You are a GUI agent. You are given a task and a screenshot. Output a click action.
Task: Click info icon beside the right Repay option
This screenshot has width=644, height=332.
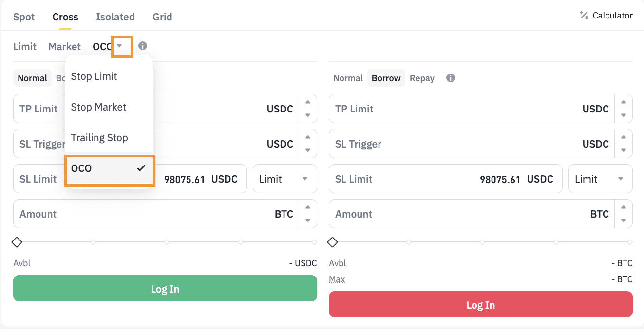click(451, 78)
